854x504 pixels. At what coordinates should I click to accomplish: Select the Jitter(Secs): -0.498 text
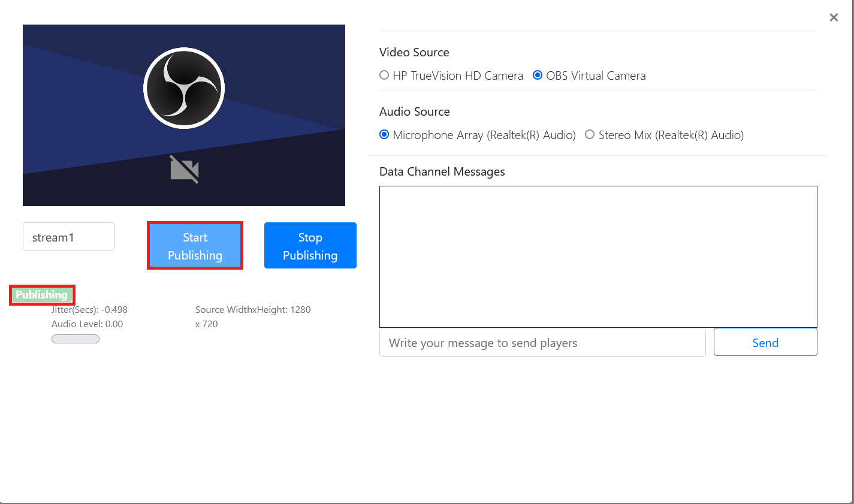coord(89,310)
